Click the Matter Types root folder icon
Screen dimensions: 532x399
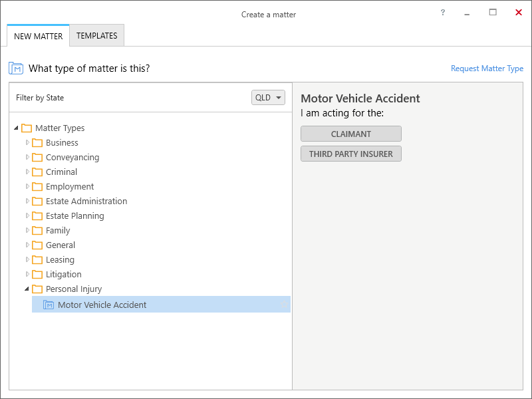click(27, 128)
